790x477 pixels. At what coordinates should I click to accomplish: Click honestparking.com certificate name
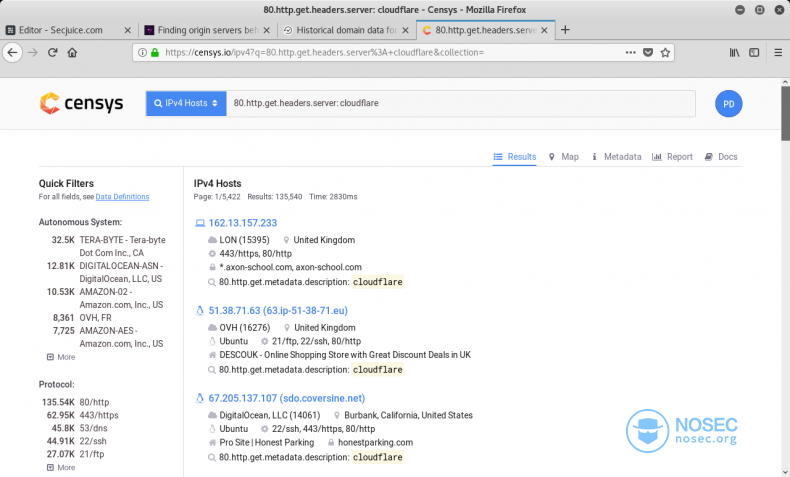pyautogui.click(x=375, y=442)
